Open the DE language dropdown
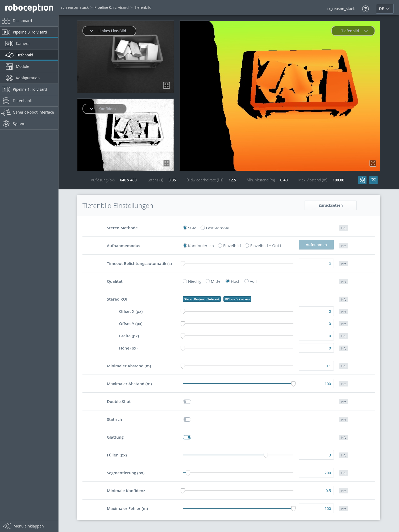Screen dimensions: 399x532 (385, 9)
